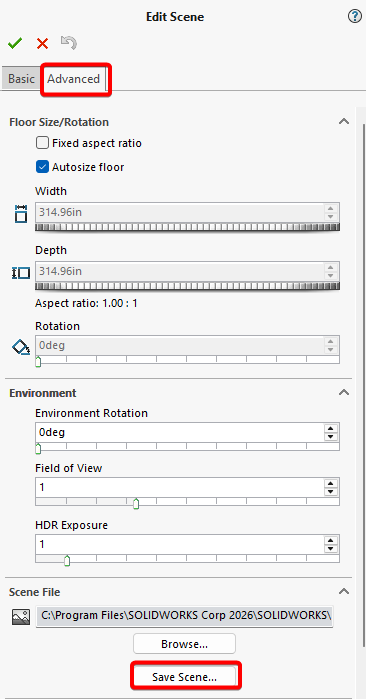Click the 'Field of View' label

[x=69, y=468]
